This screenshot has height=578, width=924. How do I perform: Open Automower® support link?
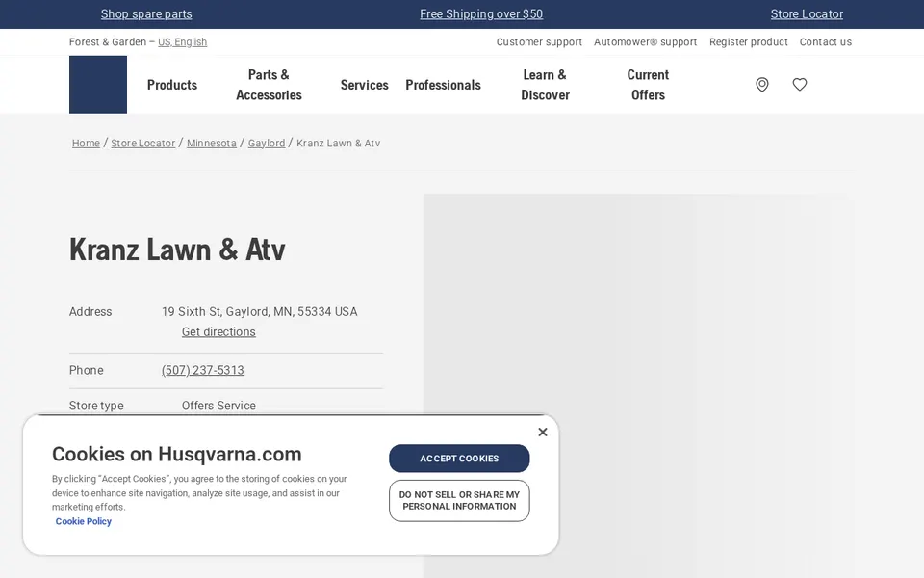645,41
